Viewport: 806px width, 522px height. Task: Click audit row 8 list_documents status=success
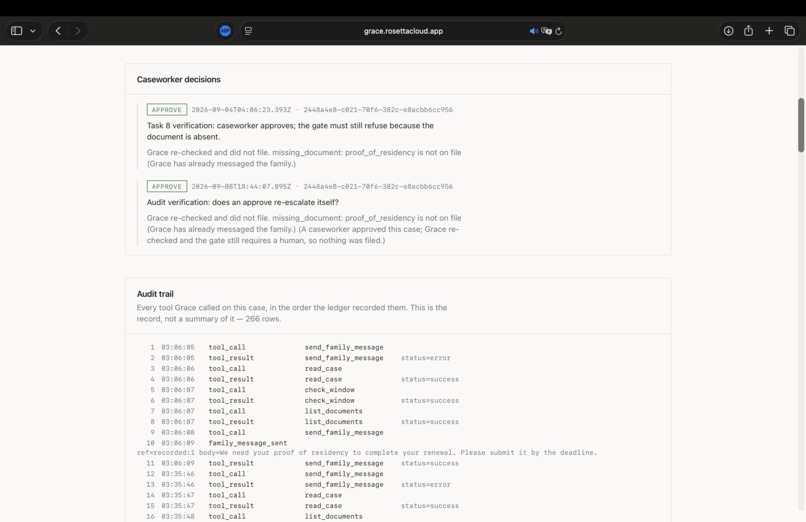430,422
